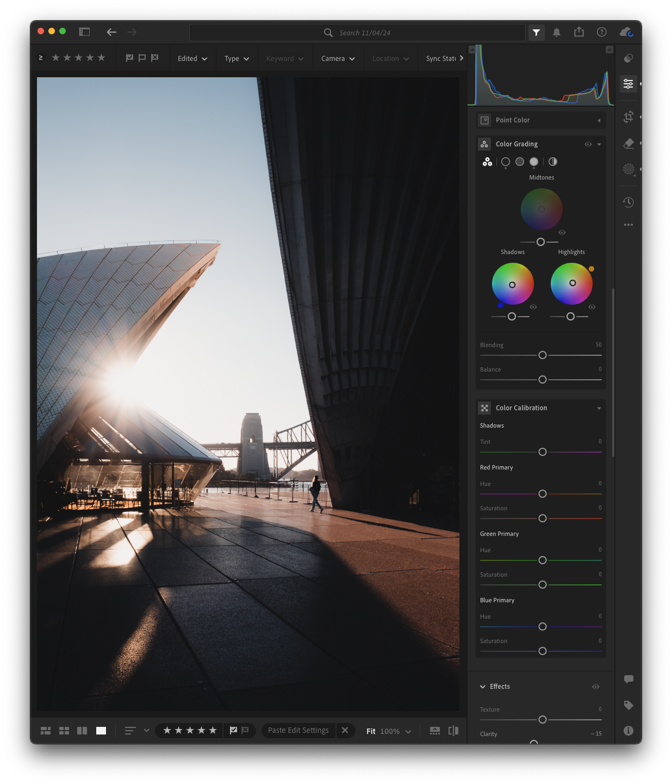
Task: Filter by rejected flag in top bar
Action: click(155, 58)
